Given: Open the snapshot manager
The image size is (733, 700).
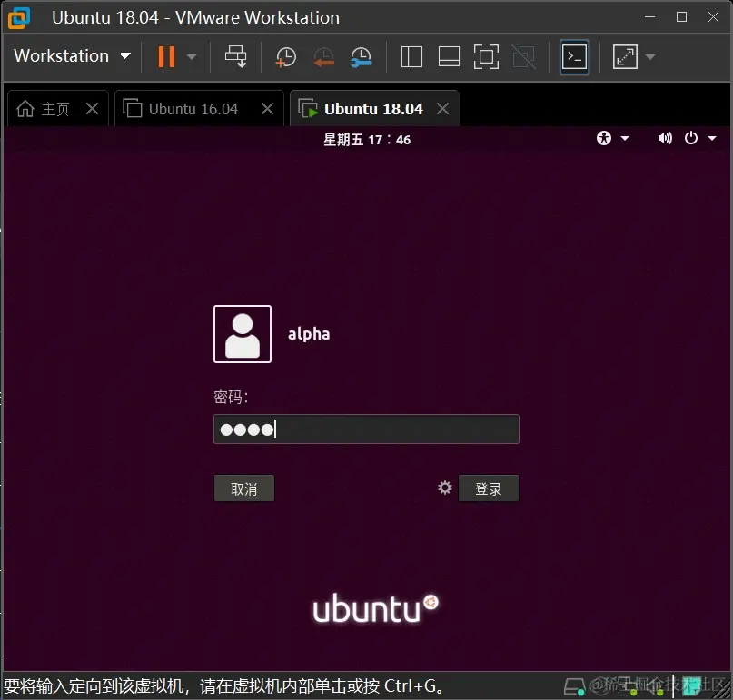Looking at the screenshot, I should click(361, 57).
